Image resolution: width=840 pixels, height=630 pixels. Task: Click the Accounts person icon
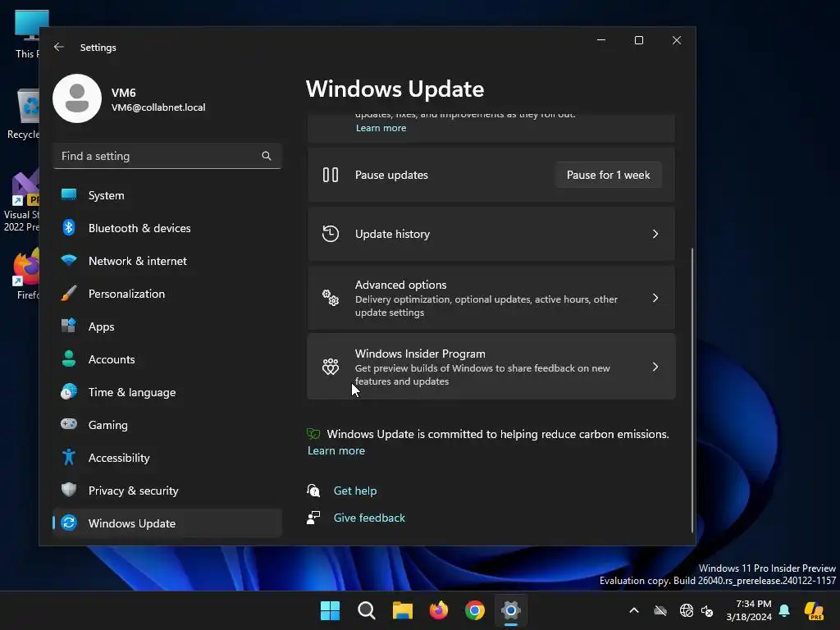pos(69,359)
